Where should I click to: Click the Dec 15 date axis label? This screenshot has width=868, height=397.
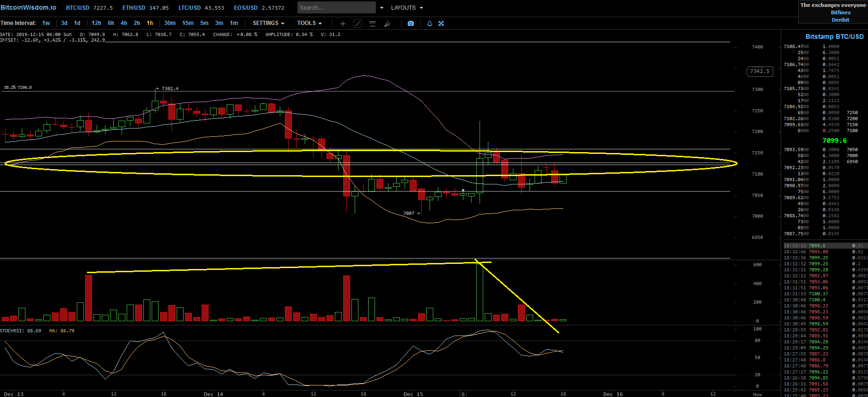click(x=413, y=394)
